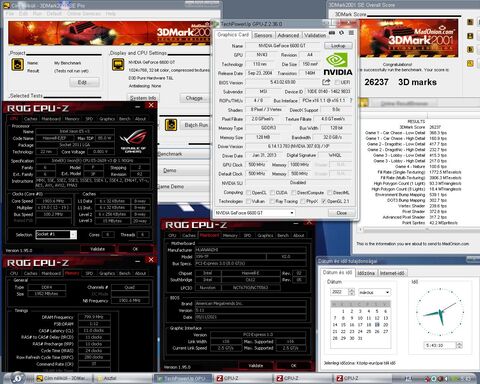Open the Bench tab in CPU-Z memory window
This screenshot has height=384, width=480.
(x=125, y=273)
